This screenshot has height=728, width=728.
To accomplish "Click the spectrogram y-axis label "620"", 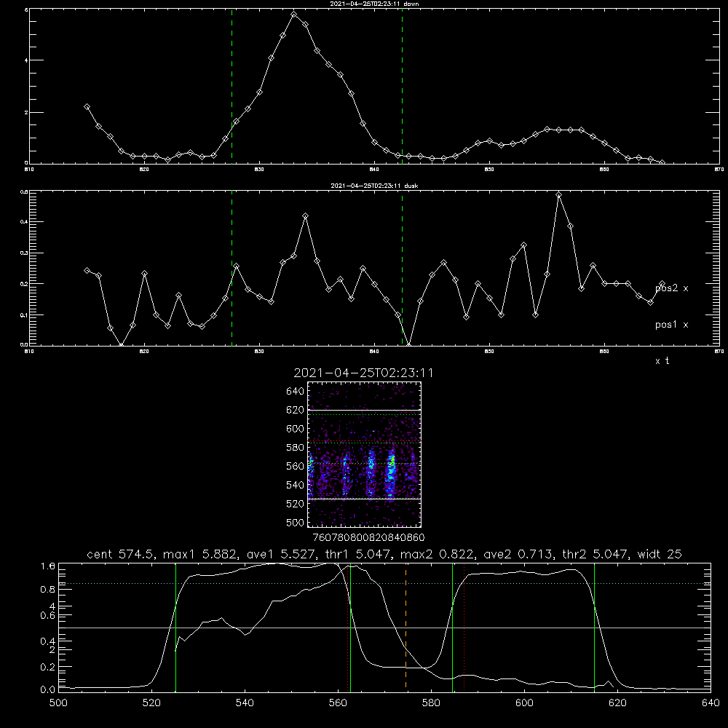I will tap(296, 410).
